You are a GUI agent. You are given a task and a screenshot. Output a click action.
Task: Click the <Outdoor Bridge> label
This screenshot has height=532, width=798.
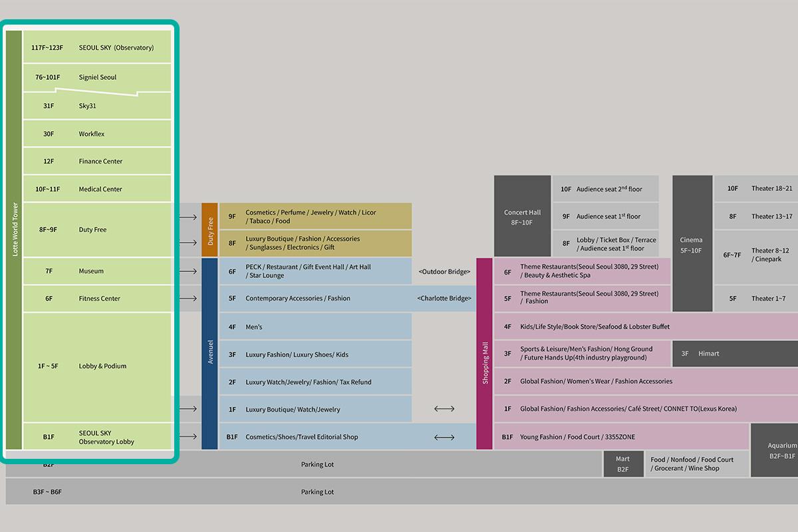pyautogui.click(x=444, y=271)
